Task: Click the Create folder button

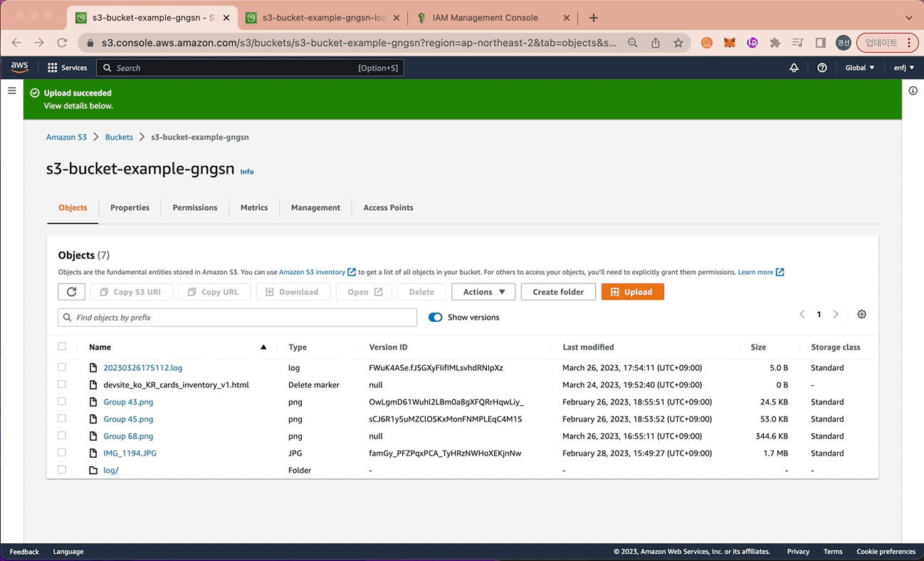Action: pyautogui.click(x=558, y=292)
